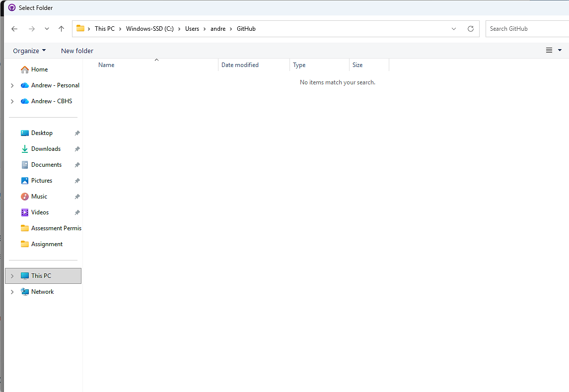
Task: Refresh the current folder view
Action: tap(470, 28)
